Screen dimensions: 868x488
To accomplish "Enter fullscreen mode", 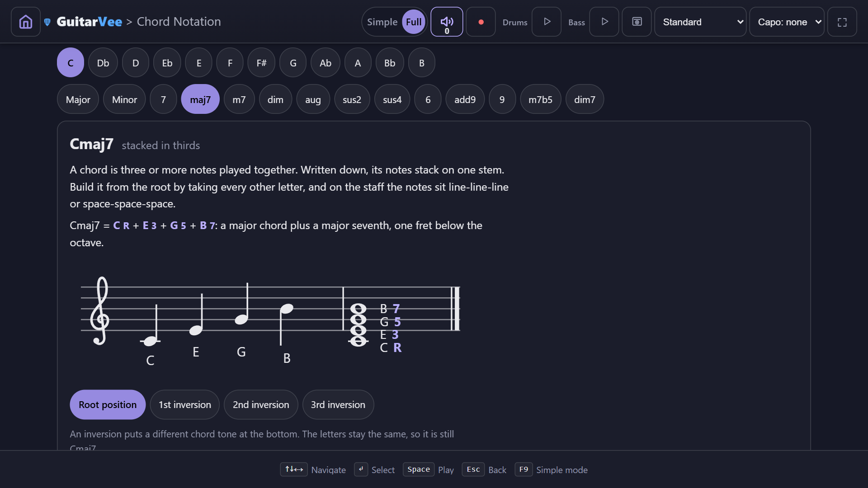I will coord(842,22).
